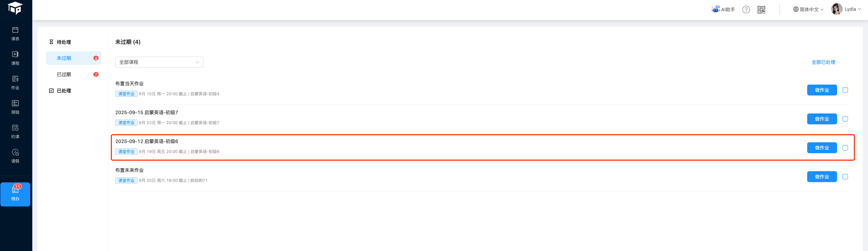868x251 pixels.
Task: Check the box next to 布置当天作业
Action: point(845,90)
